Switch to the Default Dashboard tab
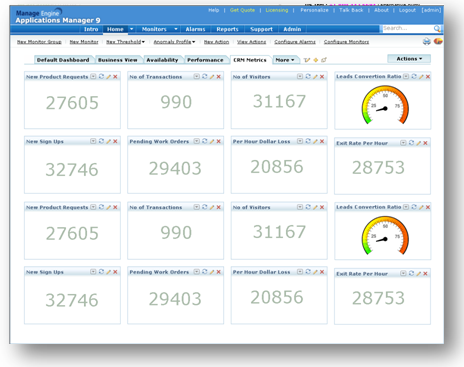The image size is (464, 367). coord(63,60)
